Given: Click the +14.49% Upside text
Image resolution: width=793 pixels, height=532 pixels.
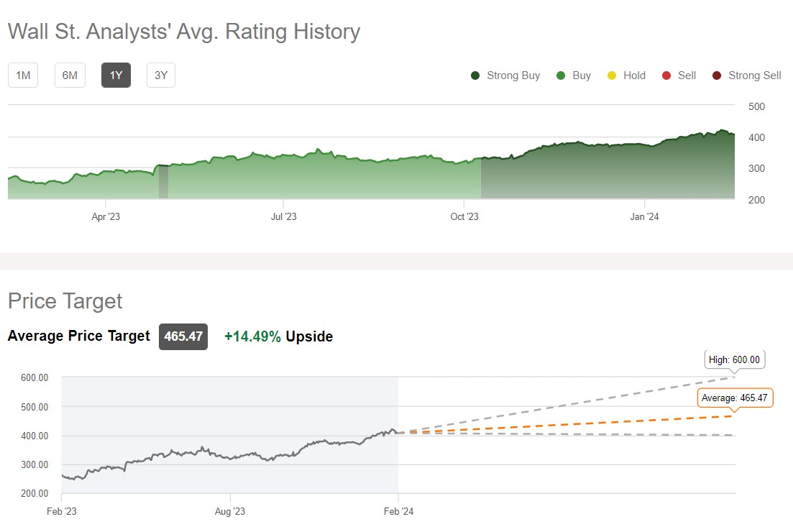Looking at the screenshot, I should [x=278, y=336].
